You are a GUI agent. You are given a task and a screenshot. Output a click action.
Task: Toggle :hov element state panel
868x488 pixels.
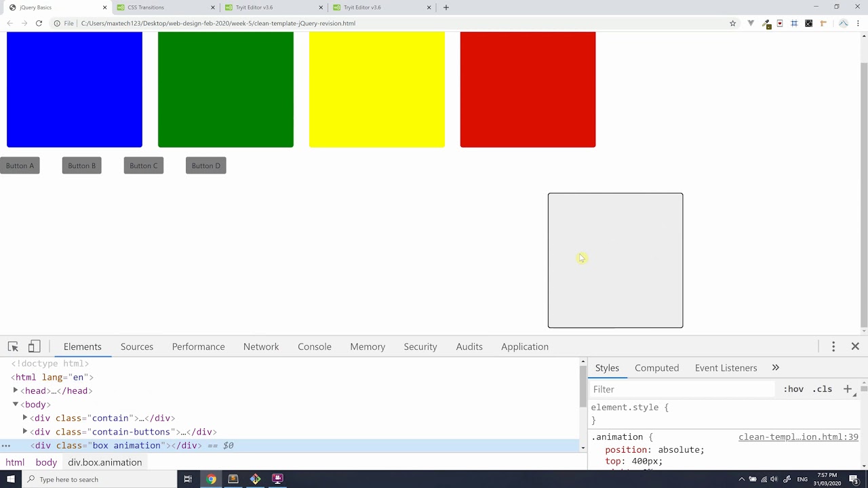[x=793, y=389]
